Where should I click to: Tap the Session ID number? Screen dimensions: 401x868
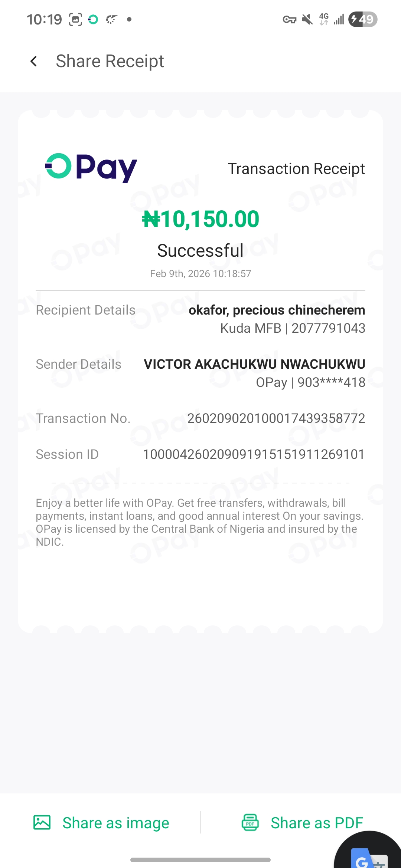coord(254,454)
